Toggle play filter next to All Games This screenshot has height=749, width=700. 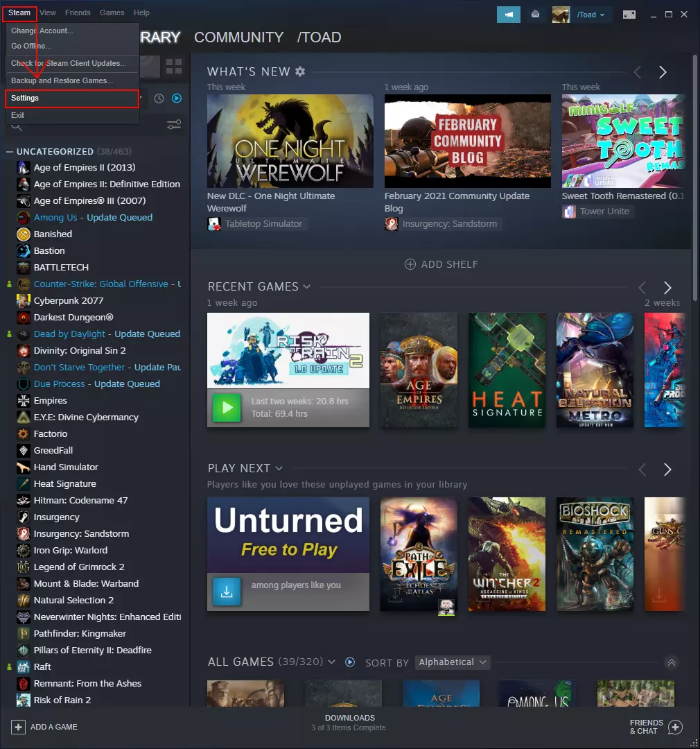click(x=350, y=662)
